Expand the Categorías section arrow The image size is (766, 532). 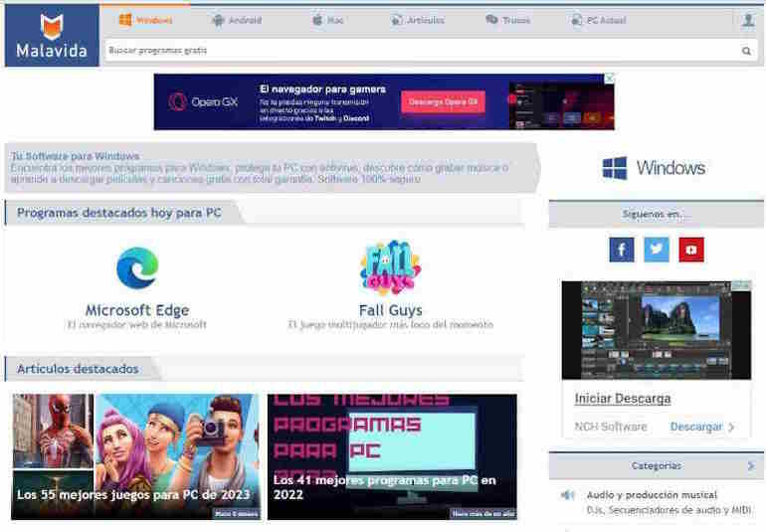[751, 466]
